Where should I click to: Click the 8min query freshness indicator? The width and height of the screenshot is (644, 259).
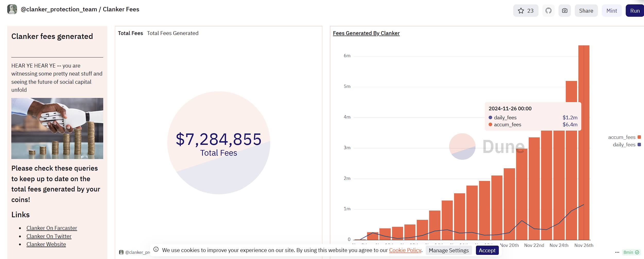click(x=631, y=252)
